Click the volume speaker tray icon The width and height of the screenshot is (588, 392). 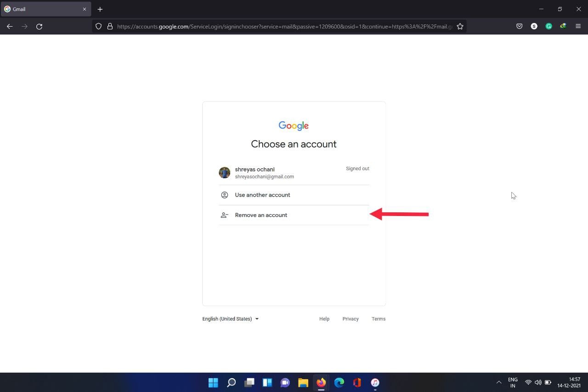pyautogui.click(x=538, y=382)
